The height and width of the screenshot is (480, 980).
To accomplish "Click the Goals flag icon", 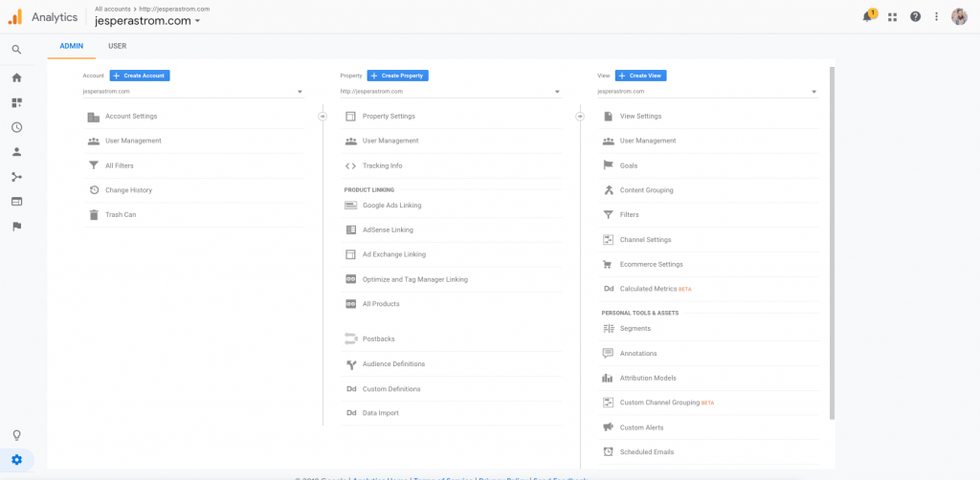I will 608,165.
